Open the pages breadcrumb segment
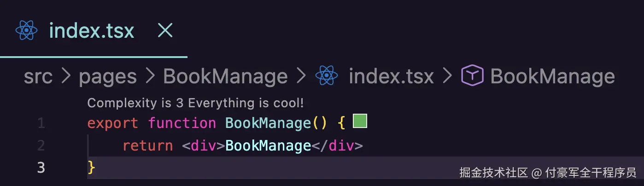 [x=108, y=76]
